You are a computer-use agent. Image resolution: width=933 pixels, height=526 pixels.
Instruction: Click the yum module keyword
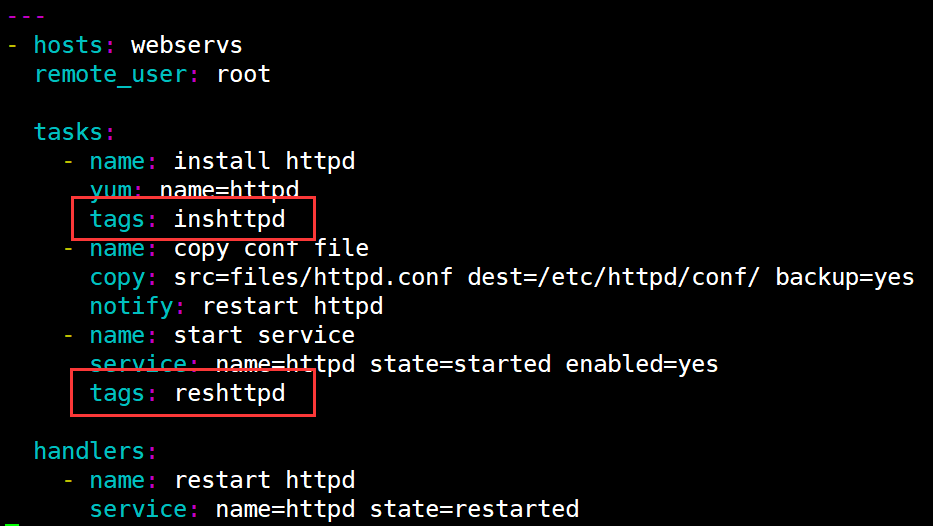pyautogui.click(x=111, y=190)
